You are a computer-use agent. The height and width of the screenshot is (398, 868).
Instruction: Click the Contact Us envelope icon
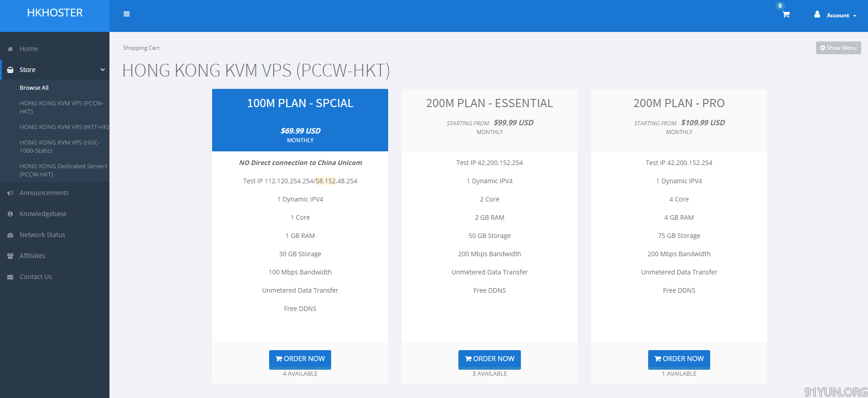point(10,277)
